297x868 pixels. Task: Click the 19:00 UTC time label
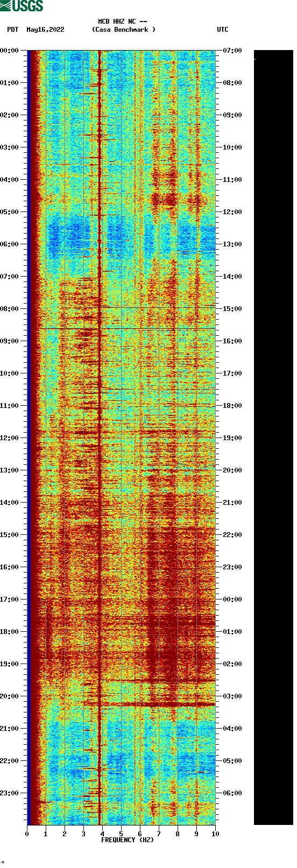click(232, 438)
